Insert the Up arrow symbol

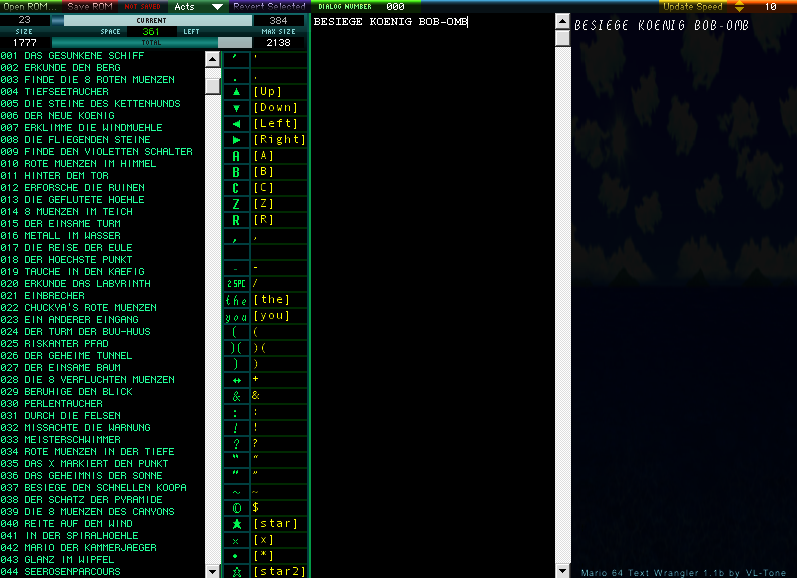(x=236, y=92)
